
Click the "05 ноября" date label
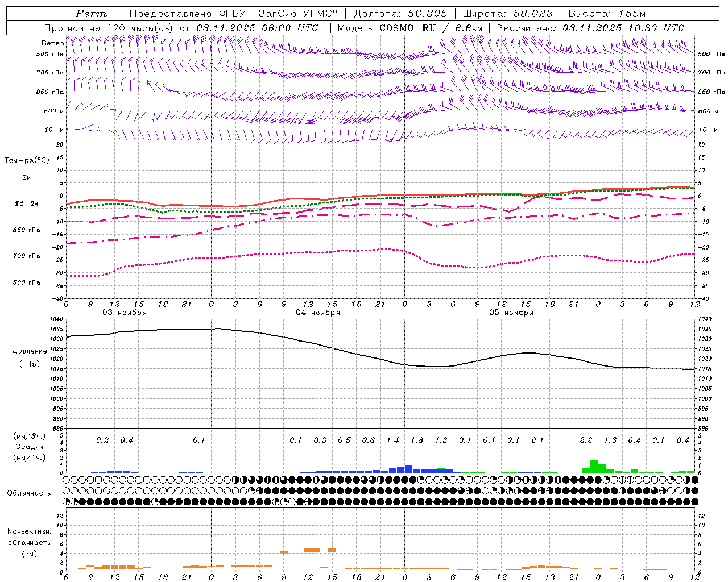[x=511, y=313]
